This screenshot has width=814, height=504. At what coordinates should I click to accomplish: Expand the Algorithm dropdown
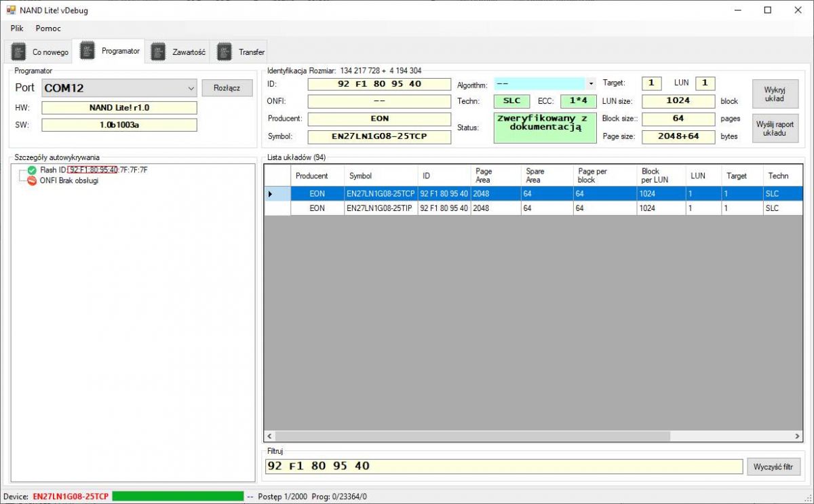tap(591, 83)
